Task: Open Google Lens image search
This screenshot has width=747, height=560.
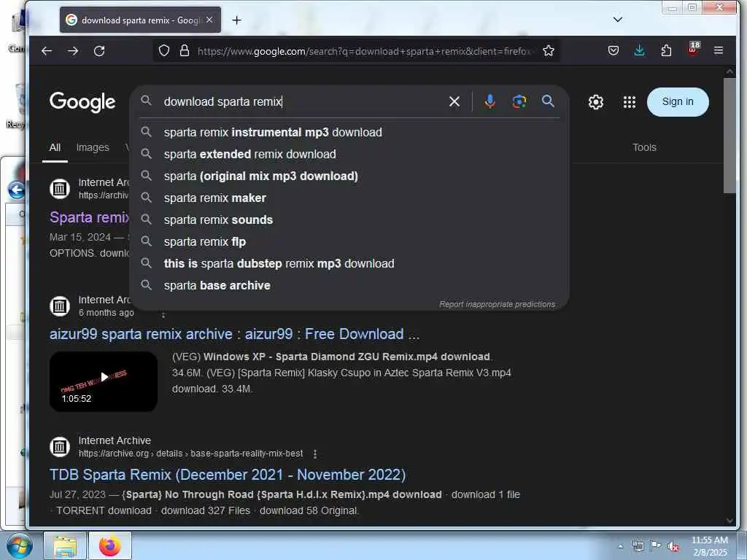Action: 519,101
